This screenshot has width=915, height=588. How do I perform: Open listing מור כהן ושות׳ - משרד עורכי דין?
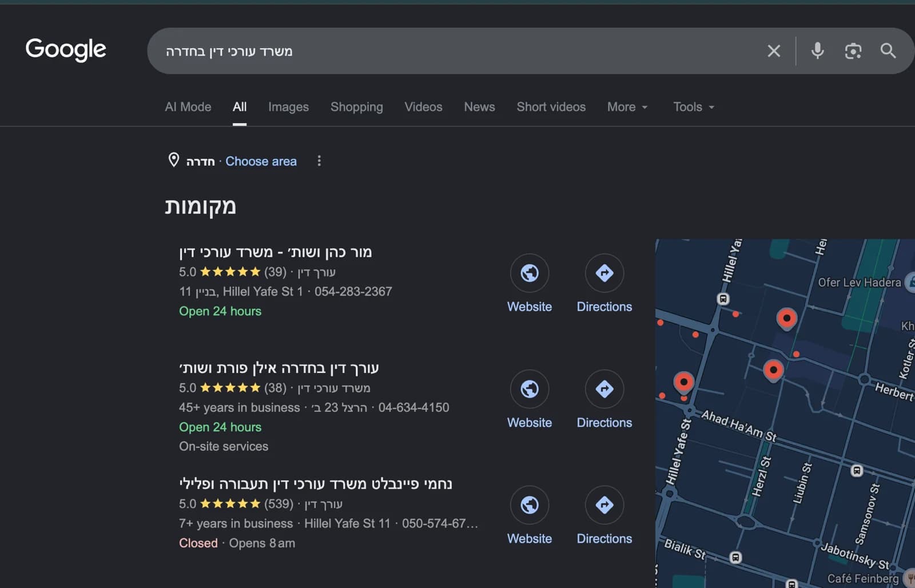[x=276, y=252]
